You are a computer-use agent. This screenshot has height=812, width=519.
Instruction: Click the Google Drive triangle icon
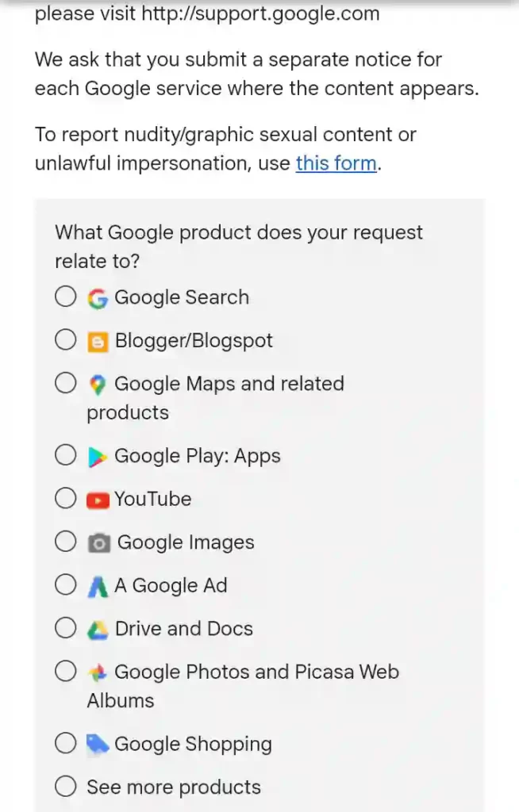(97, 630)
